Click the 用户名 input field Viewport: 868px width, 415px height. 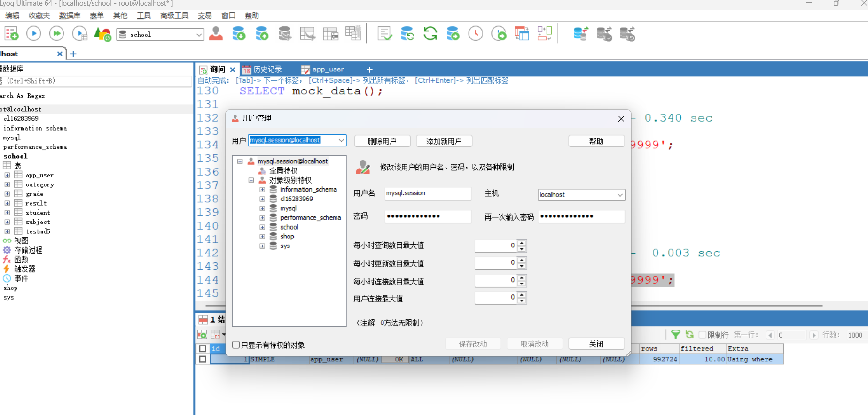coord(428,193)
